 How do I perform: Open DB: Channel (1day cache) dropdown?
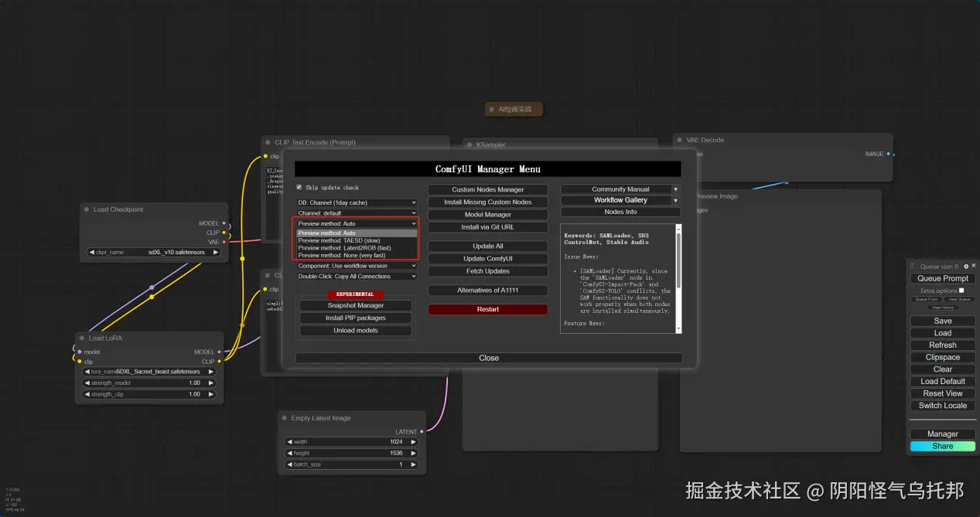click(357, 202)
